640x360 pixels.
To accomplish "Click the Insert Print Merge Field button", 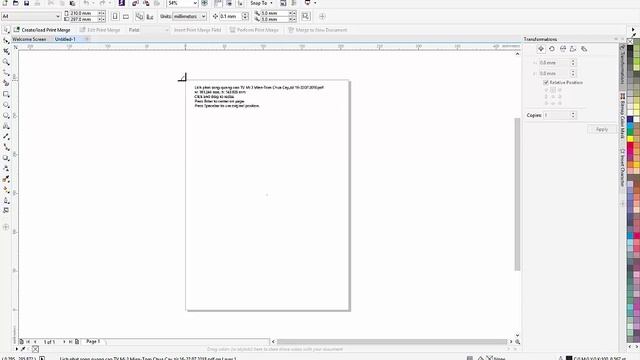I will [198, 30].
